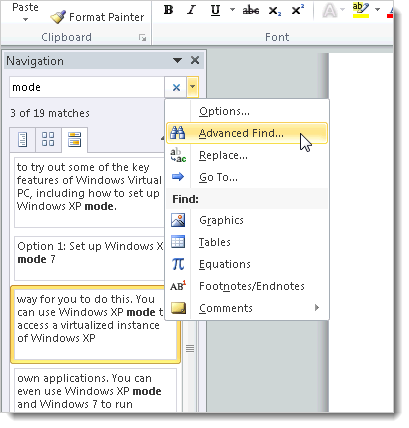Choose Go To... from the menu
This screenshot has width=409, height=428.
click(x=247, y=177)
